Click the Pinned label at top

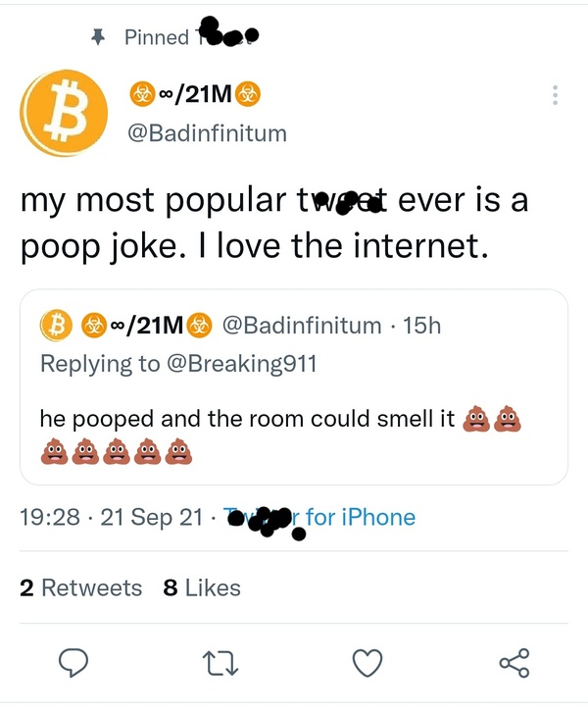(157, 37)
